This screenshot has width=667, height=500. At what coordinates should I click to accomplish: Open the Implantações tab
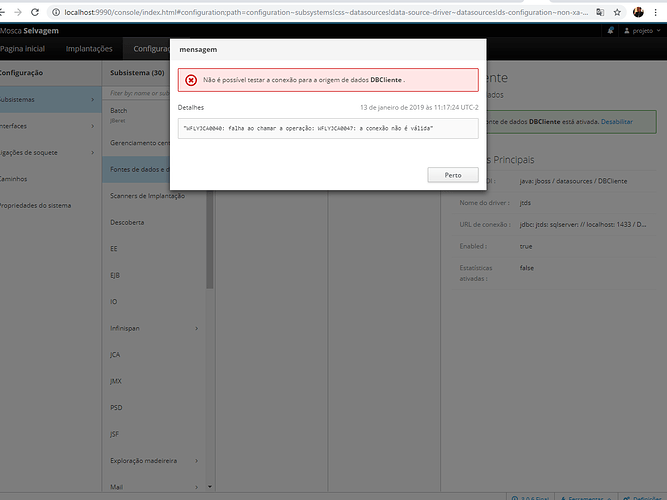click(x=89, y=49)
